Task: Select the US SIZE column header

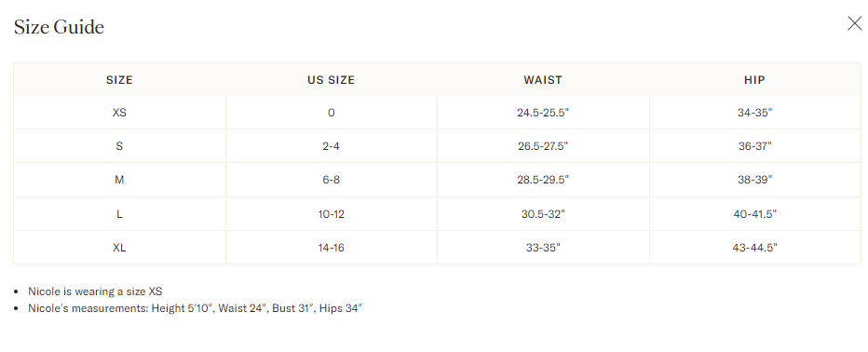Action: (x=331, y=80)
